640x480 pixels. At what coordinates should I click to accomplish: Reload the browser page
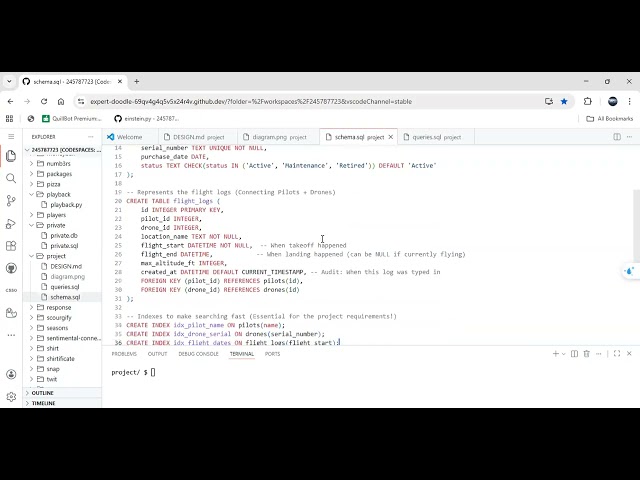pos(44,101)
